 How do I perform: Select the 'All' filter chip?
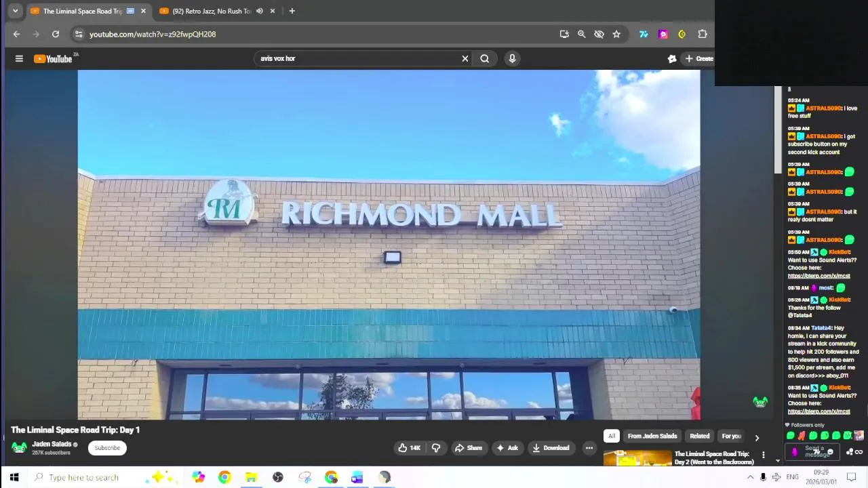(x=612, y=436)
